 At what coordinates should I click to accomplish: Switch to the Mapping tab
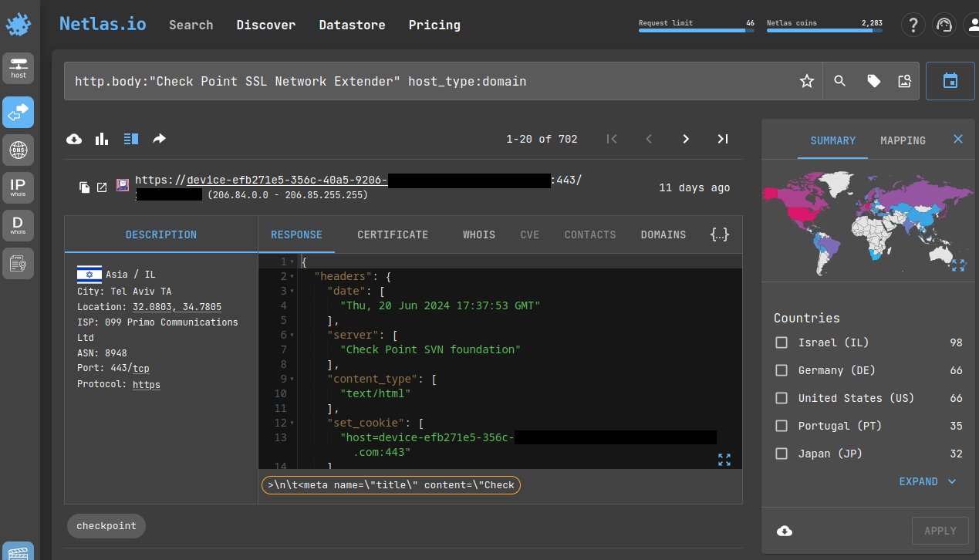point(903,140)
